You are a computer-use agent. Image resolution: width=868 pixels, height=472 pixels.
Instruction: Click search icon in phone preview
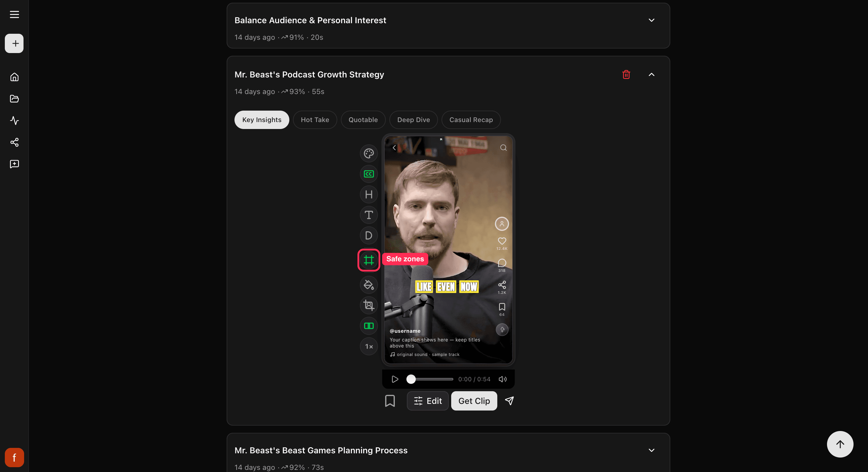pyautogui.click(x=503, y=148)
